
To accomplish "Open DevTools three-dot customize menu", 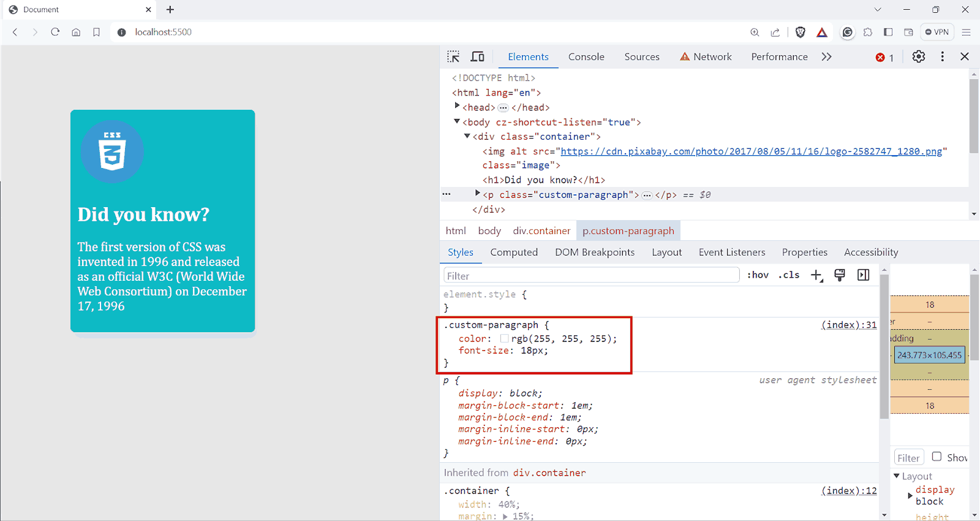I will 942,56.
